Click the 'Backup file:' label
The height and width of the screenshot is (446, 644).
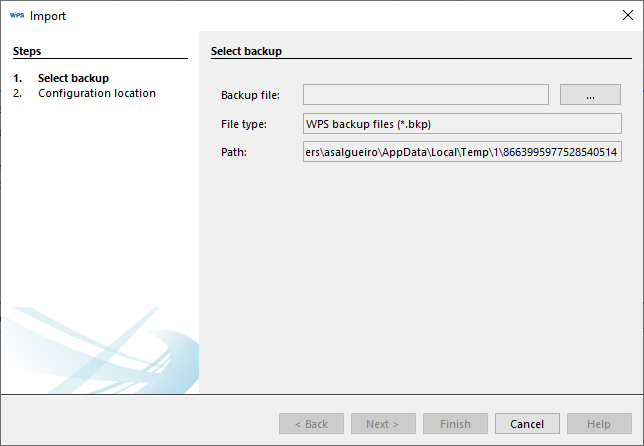coord(250,95)
